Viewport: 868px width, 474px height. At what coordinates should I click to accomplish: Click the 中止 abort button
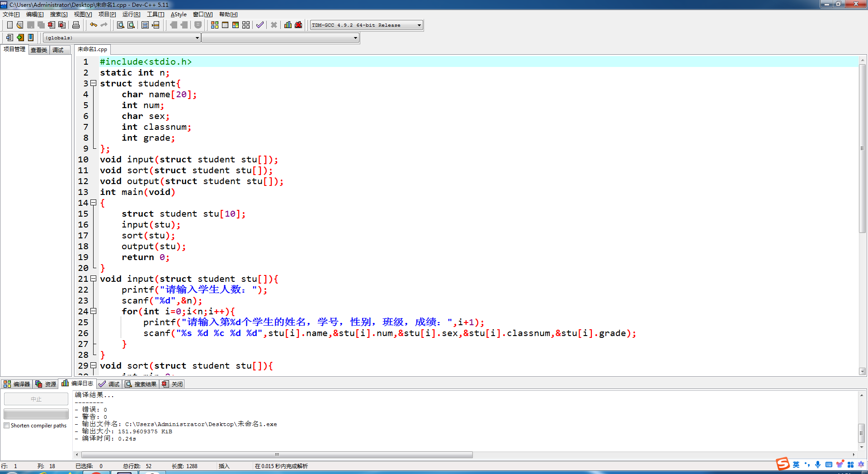(x=36, y=399)
